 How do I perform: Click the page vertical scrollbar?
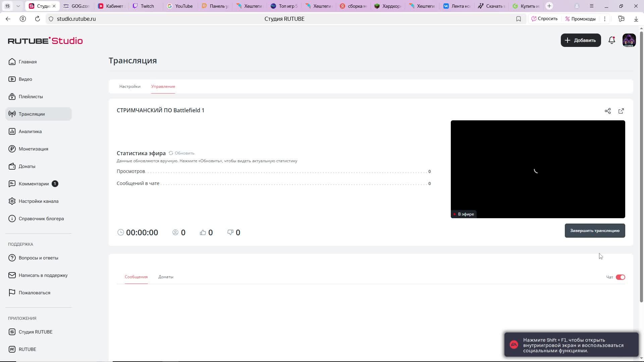point(641,168)
